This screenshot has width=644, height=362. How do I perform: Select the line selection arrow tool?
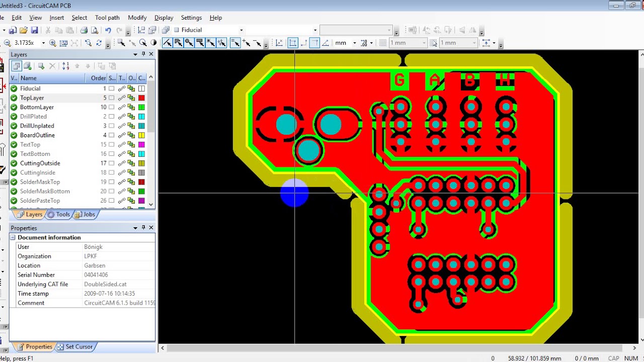click(x=167, y=43)
